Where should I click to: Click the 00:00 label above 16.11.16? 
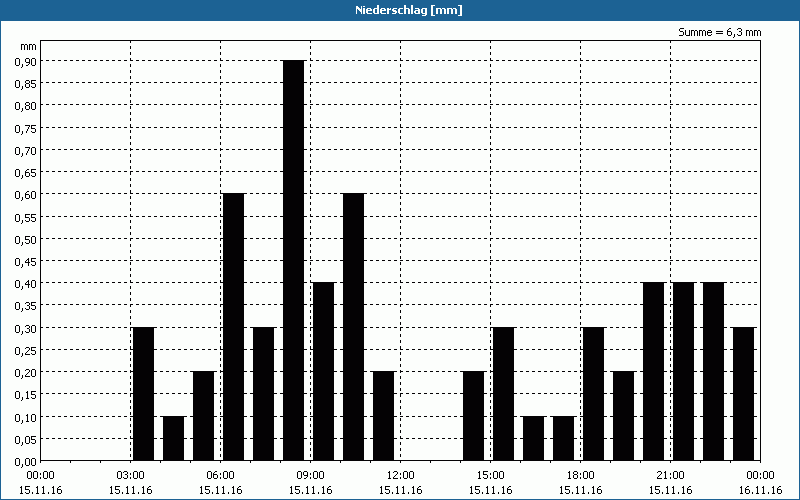(760, 476)
